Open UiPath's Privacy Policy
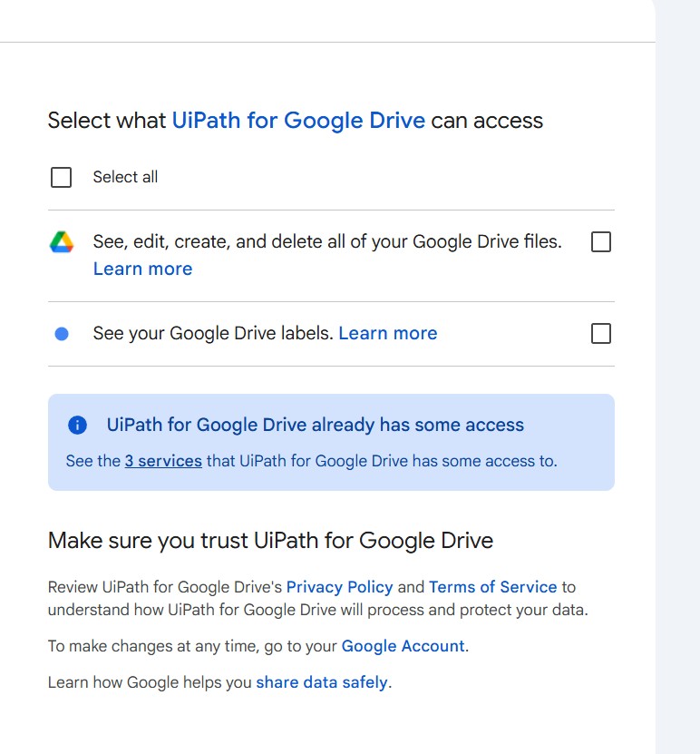Viewport: 700px width, 754px height. pos(339,587)
